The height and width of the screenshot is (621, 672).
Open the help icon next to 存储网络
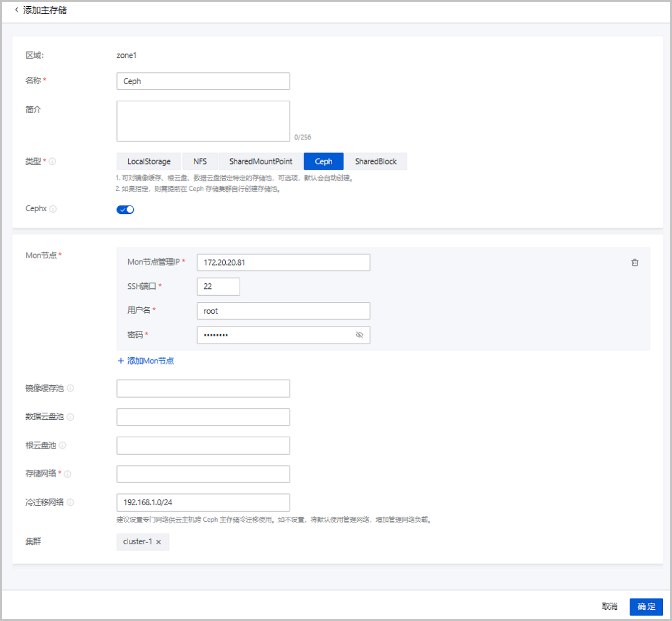pyautogui.click(x=67, y=474)
